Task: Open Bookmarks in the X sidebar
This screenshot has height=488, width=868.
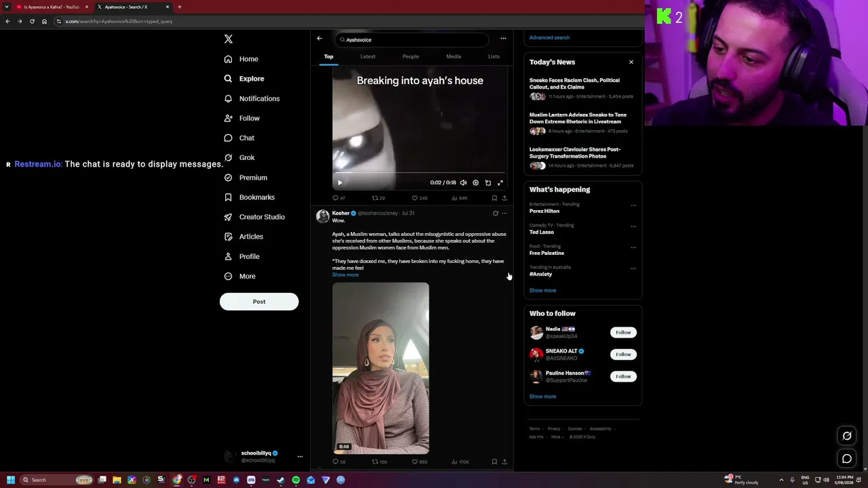Action: coord(250,197)
